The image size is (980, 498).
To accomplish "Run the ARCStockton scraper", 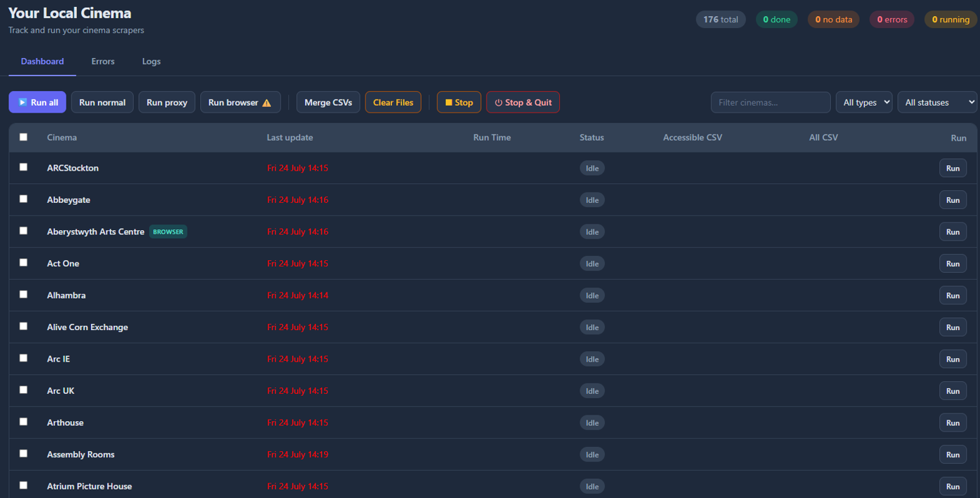I will click(953, 168).
